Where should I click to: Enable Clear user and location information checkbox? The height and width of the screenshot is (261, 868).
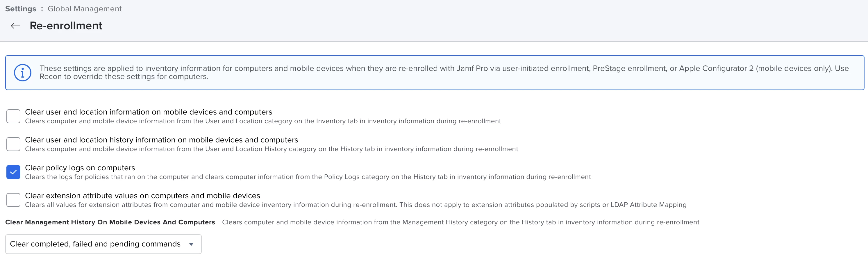click(x=13, y=116)
